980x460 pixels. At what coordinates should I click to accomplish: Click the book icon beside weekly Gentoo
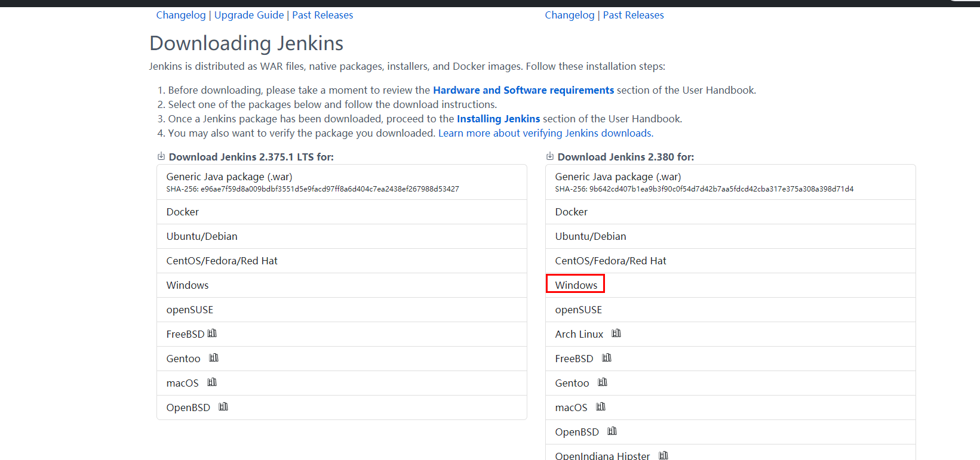[x=603, y=382]
